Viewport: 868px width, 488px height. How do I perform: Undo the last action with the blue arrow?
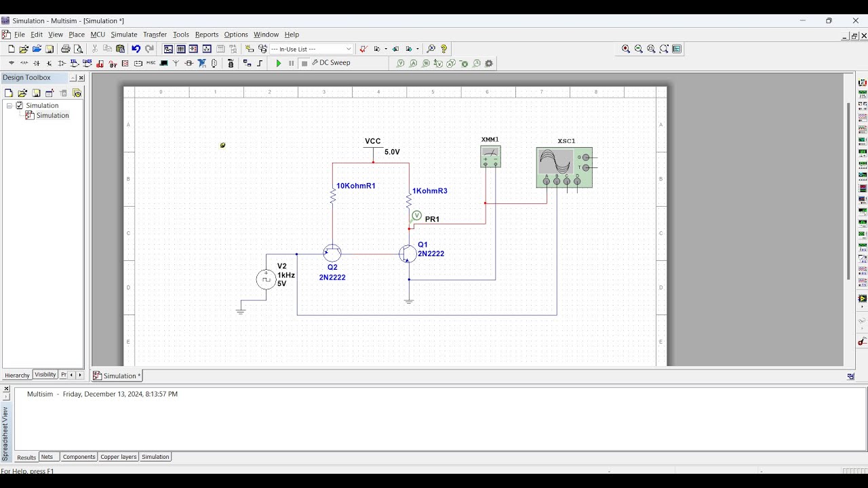point(136,49)
